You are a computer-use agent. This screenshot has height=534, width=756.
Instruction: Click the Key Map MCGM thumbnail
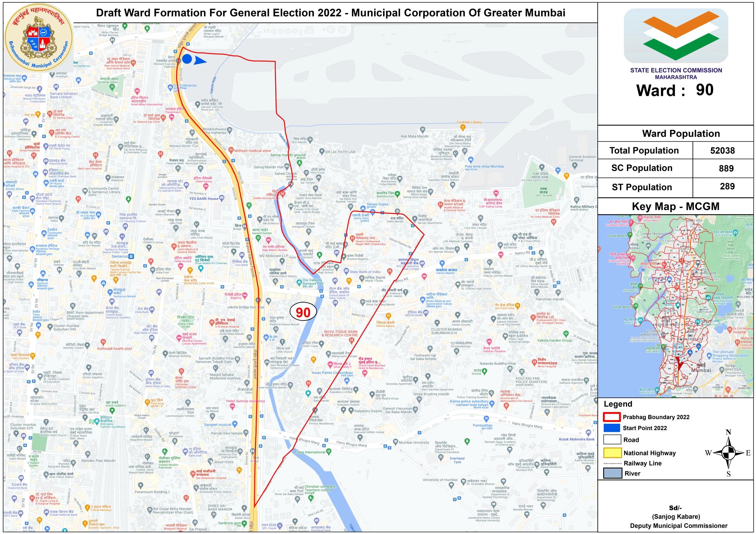[x=675, y=306]
